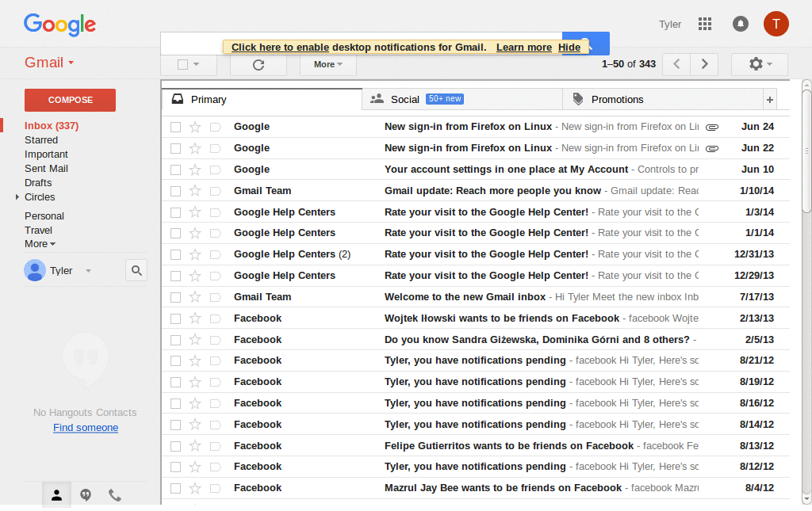Click Find someone Hangouts link
Viewport: 812px width, 511px height.
point(86,428)
